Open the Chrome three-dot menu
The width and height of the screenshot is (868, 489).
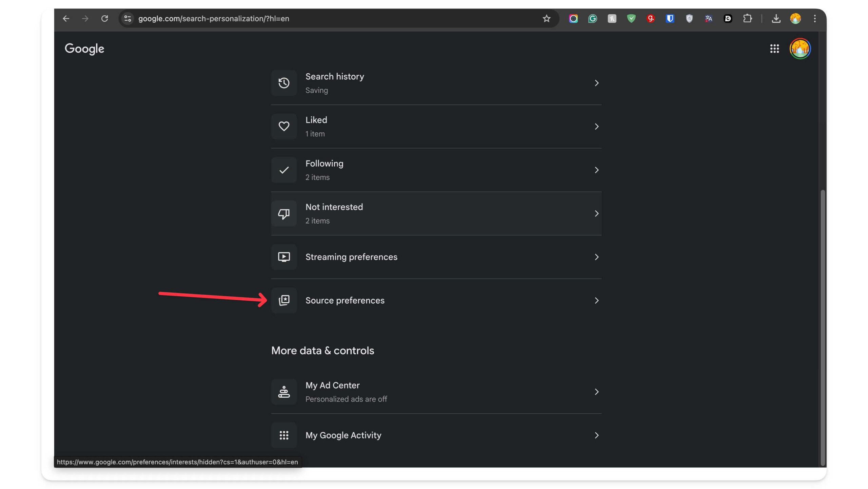click(x=814, y=18)
